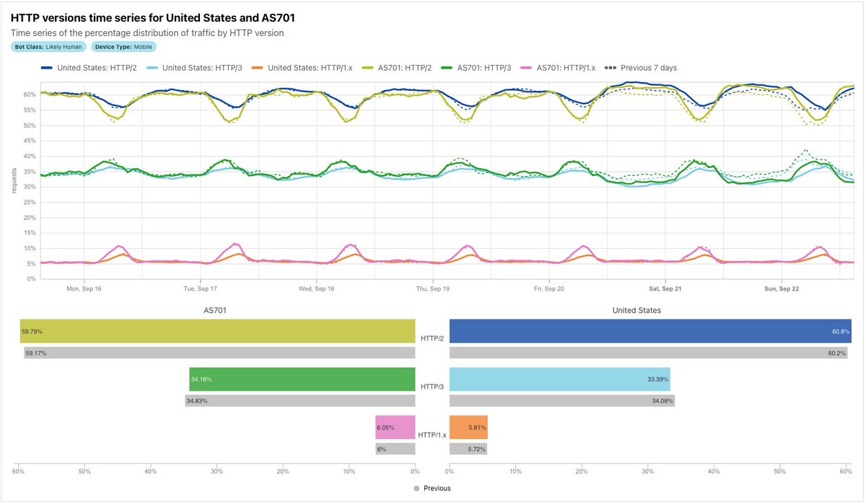
Task: Open the Bot Class: Likely Human filter badge
Action: click(x=51, y=45)
